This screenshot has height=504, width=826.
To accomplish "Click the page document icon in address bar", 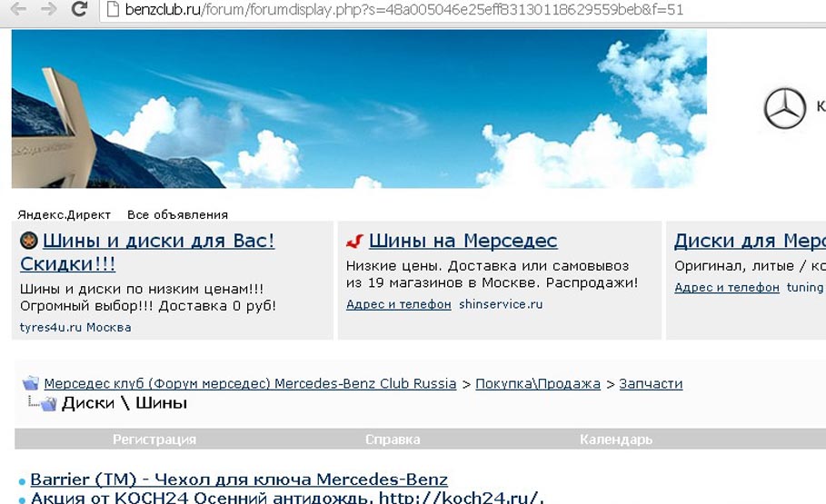I will pyautogui.click(x=112, y=9).
